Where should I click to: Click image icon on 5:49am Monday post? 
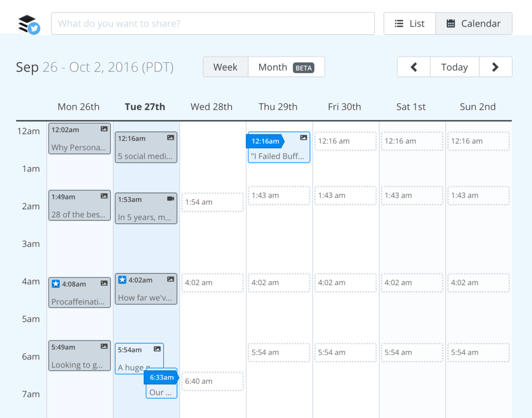click(x=104, y=346)
